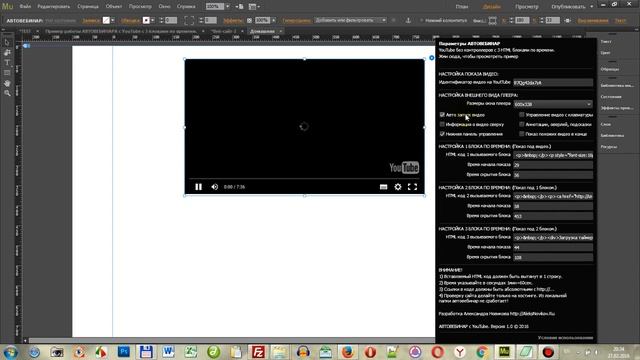Image resolution: width=640 pixels, height=360 pixels.
Task: Open the Fill options link
Action: point(91,20)
